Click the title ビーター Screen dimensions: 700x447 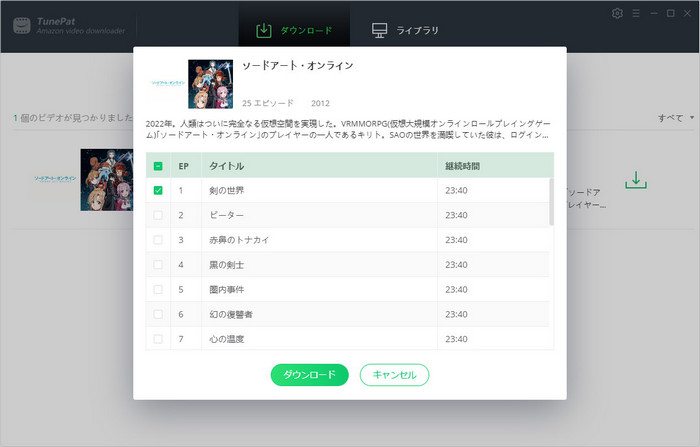227,215
